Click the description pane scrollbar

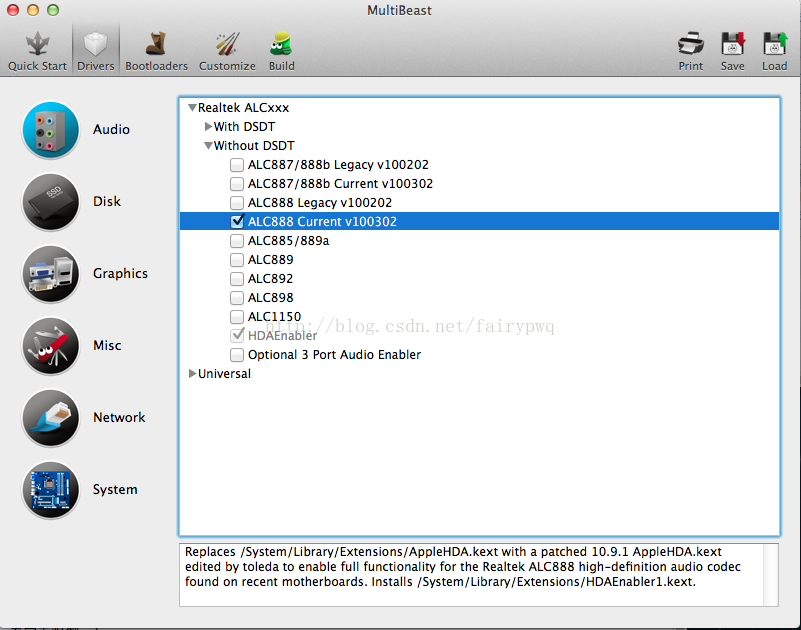(x=770, y=575)
